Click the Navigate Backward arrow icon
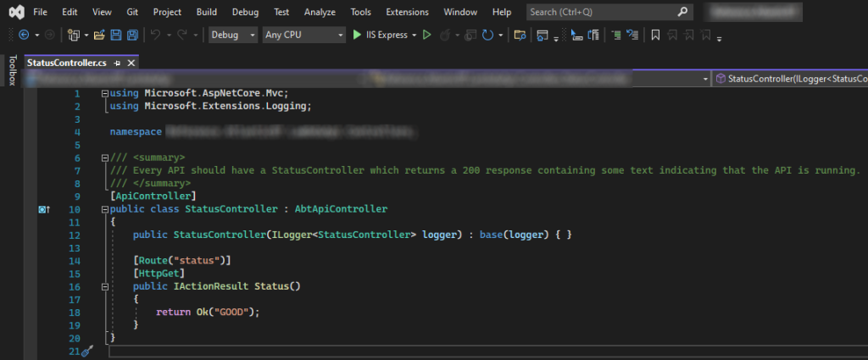This screenshot has width=868, height=360. tap(24, 35)
